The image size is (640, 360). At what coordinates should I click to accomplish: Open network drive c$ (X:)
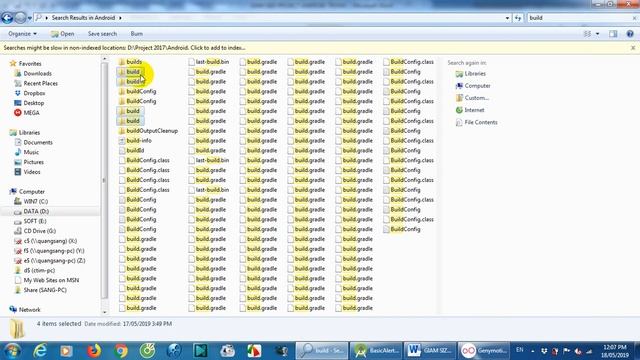50,241
